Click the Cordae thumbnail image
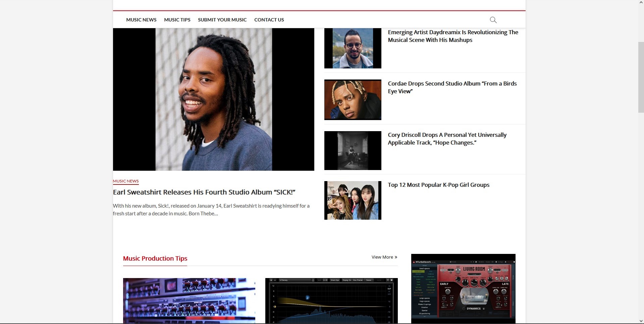644x324 pixels. [x=353, y=100]
